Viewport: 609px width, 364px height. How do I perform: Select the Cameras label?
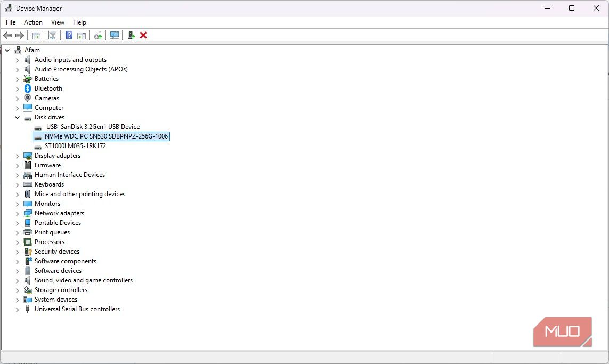(46, 98)
